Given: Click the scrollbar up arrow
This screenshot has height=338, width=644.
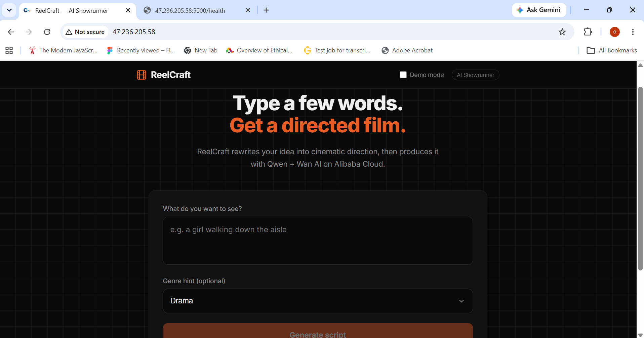Looking at the screenshot, I should tap(640, 65).
